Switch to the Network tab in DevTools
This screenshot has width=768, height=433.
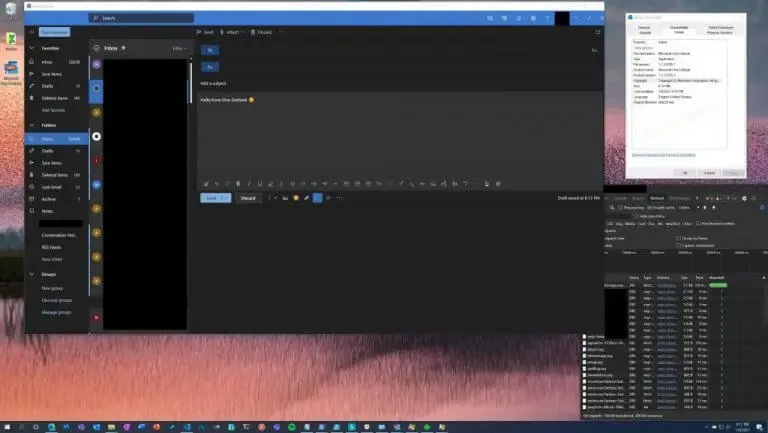tap(657, 198)
